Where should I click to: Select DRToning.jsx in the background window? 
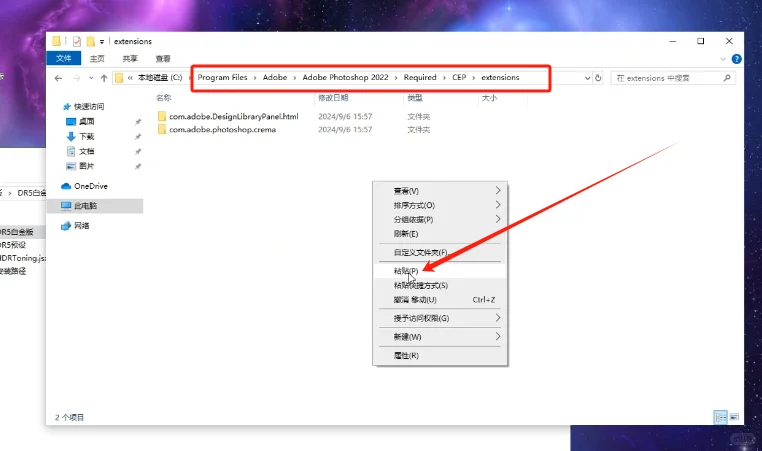point(23,258)
